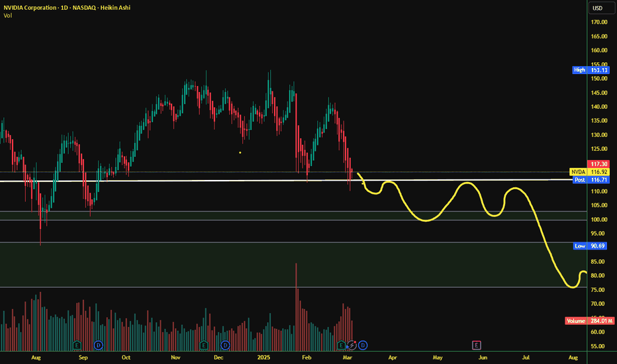The width and height of the screenshot is (617, 364).
Task: Click the 170.00 price axis value
Action: (x=599, y=22)
